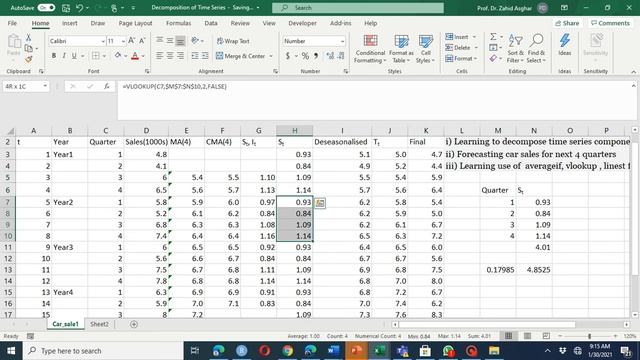The image size is (640, 360).
Task: Open Conditional Formatting menu
Action: tap(370, 49)
